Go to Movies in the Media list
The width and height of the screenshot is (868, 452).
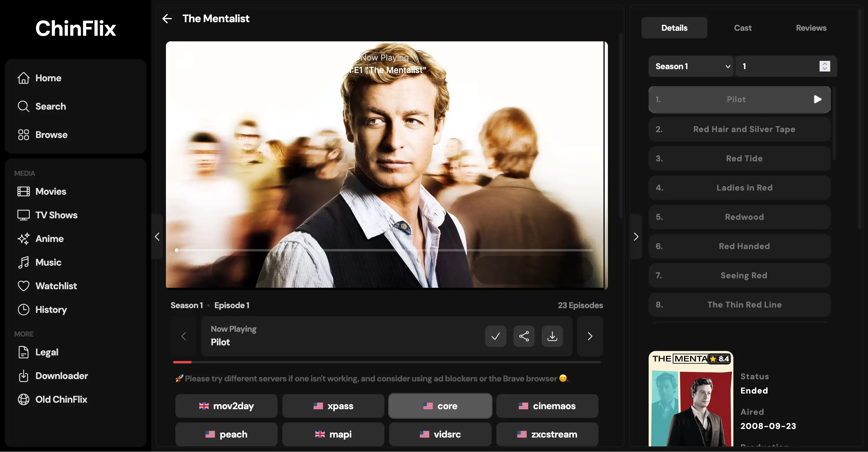point(76,191)
